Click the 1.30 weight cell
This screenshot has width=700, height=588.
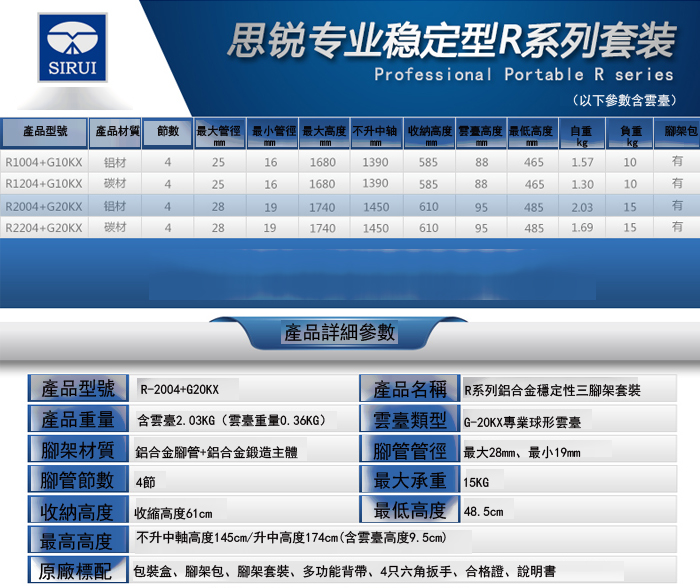(x=583, y=184)
